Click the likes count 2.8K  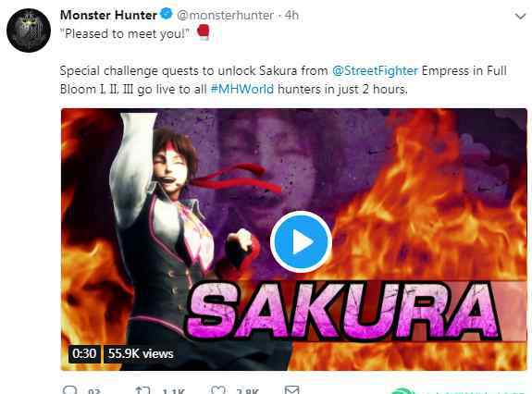pos(248,391)
